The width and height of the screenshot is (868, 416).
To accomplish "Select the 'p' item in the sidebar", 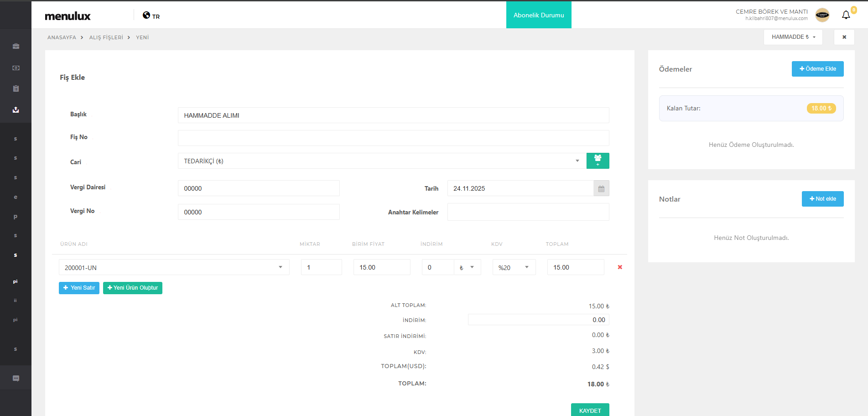I will [x=16, y=217].
